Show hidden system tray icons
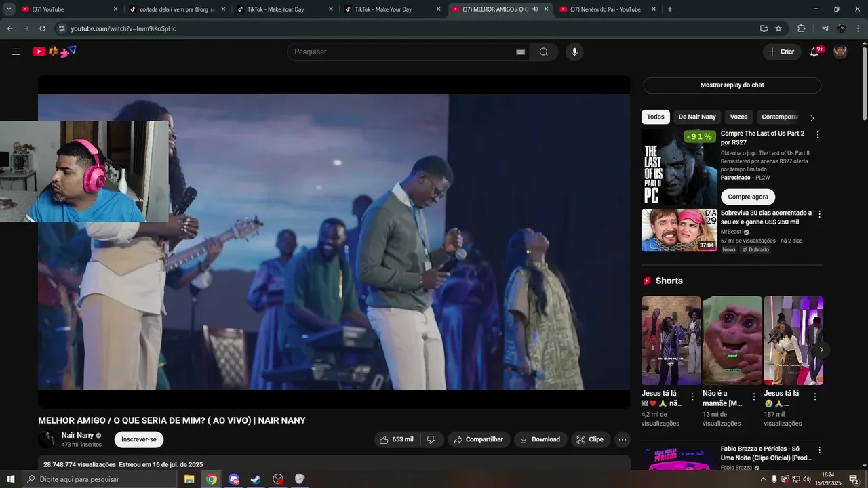The width and height of the screenshot is (868, 488). [x=764, y=479]
